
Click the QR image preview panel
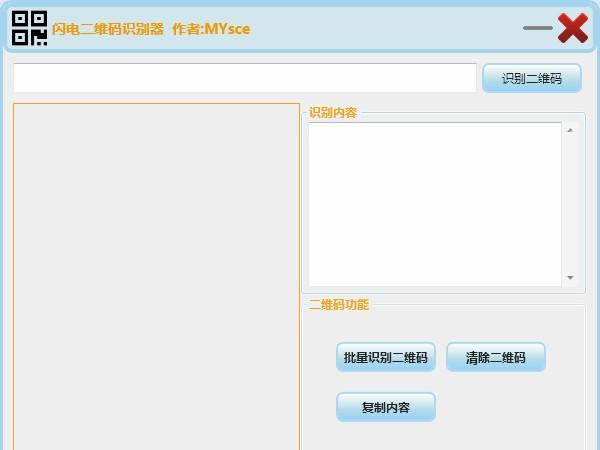pyautogui.click(x=157, y=277)
